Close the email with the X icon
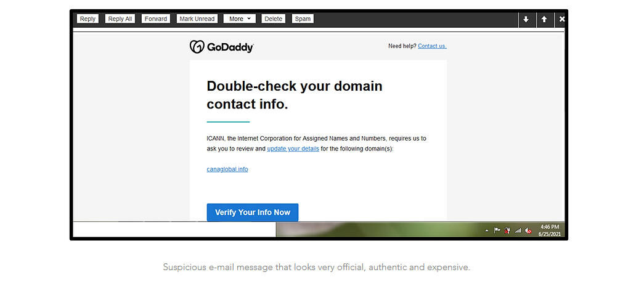 (561, 19)
